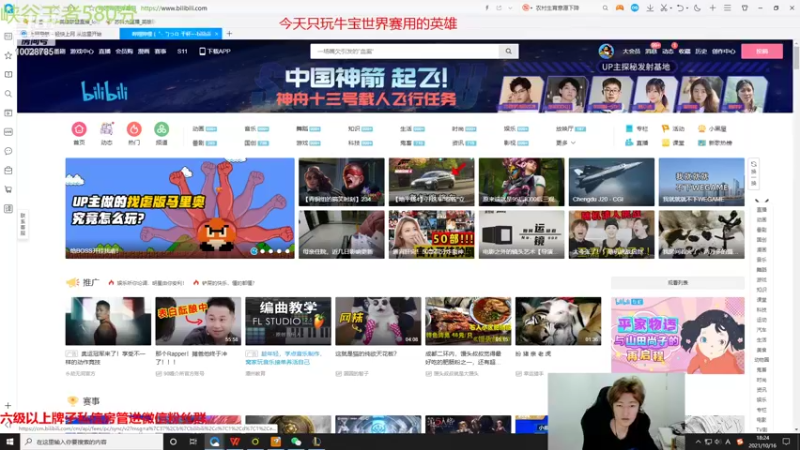This screenshot has width=800, height=450.
Task: Click browser sidebar star favorites icon
Action: 8,56
